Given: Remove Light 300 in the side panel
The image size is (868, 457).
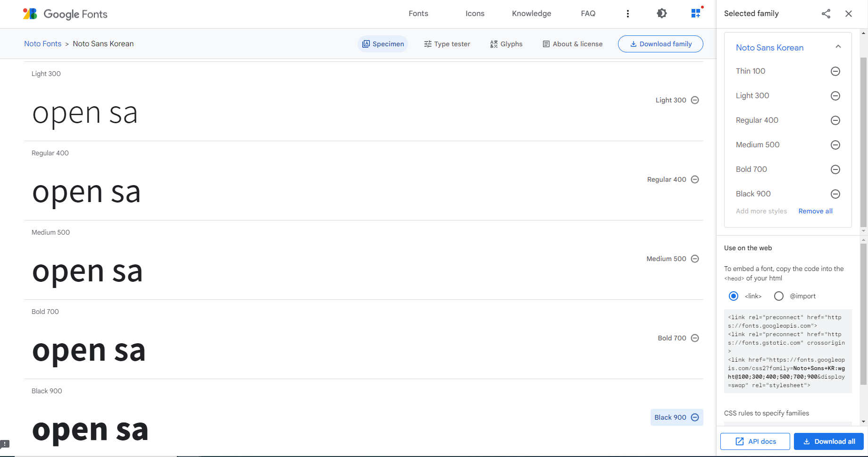Looking at the screenshot, I should point(835,96).
